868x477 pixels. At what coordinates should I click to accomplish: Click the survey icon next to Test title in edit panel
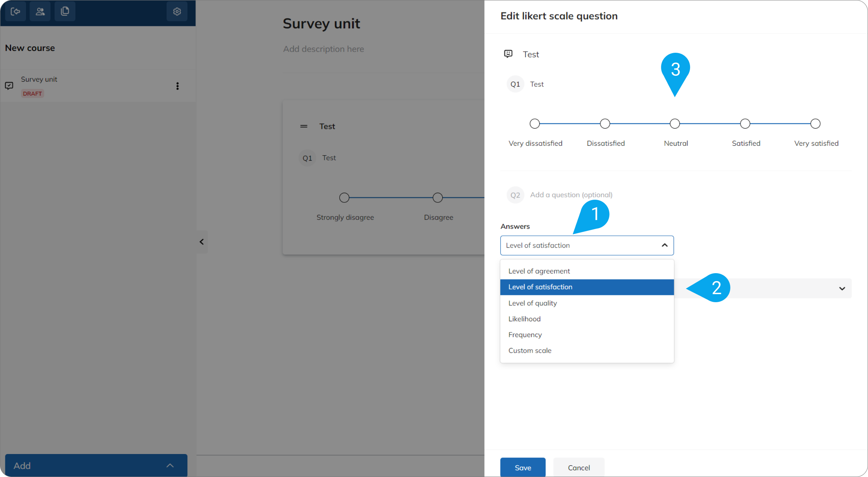click(508, 54)
